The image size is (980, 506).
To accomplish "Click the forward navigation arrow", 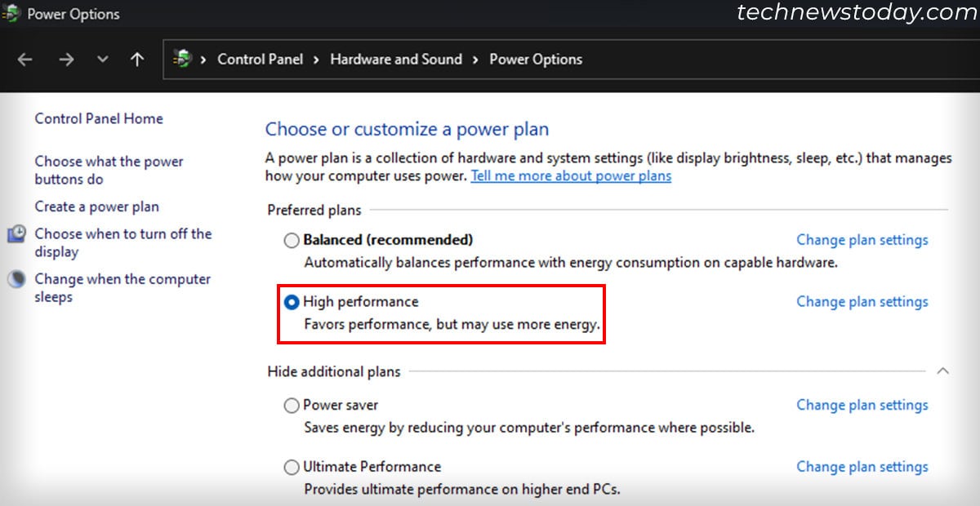I will coord(66,60).
